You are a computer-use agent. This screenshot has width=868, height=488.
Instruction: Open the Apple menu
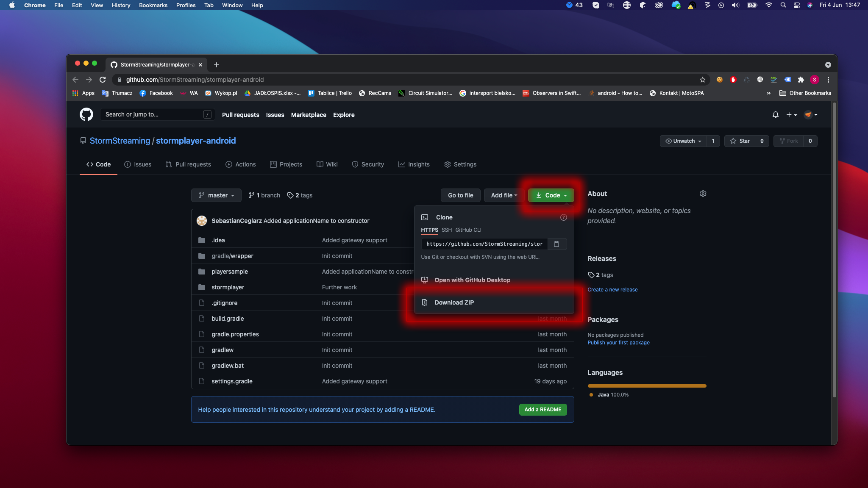click(12, 5)
